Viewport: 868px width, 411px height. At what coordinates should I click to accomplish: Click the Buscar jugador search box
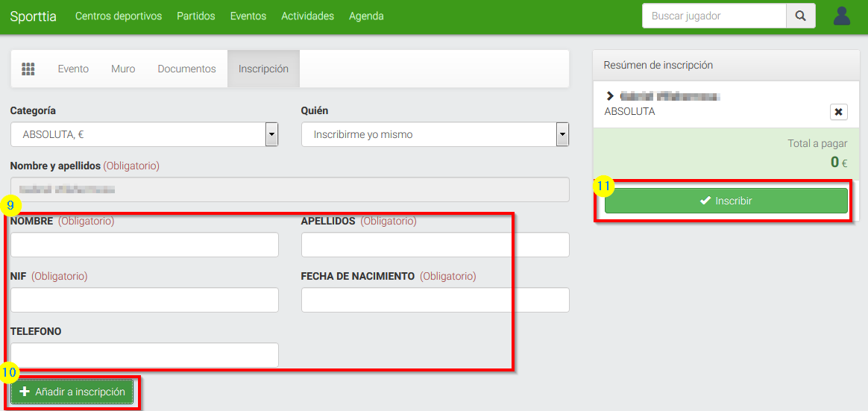pos(714,16)
